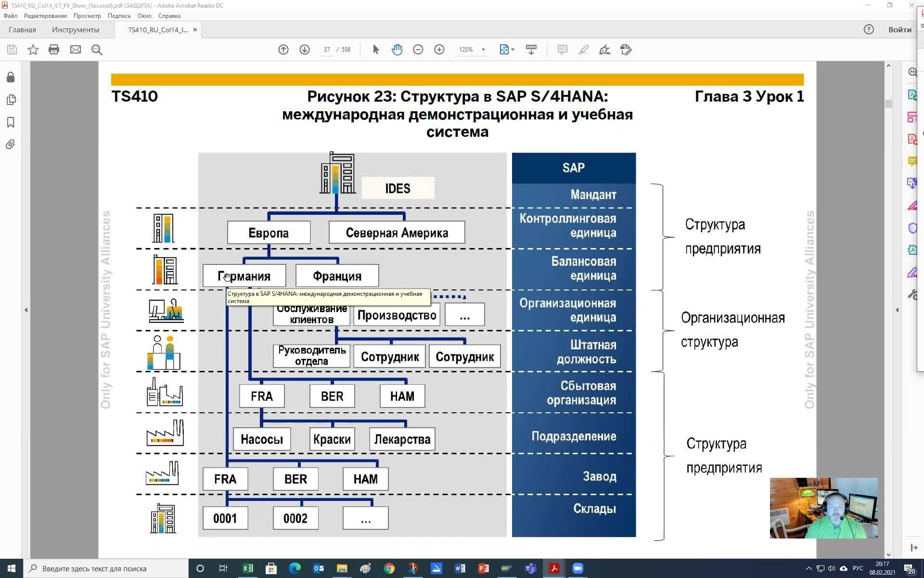Open the fit page options icon
924x578 pixels.
[x=507, y=50]
